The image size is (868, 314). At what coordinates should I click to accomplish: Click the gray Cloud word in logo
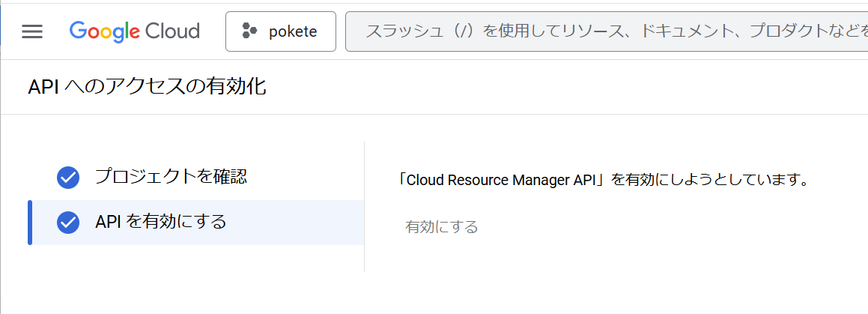[172, 31]
